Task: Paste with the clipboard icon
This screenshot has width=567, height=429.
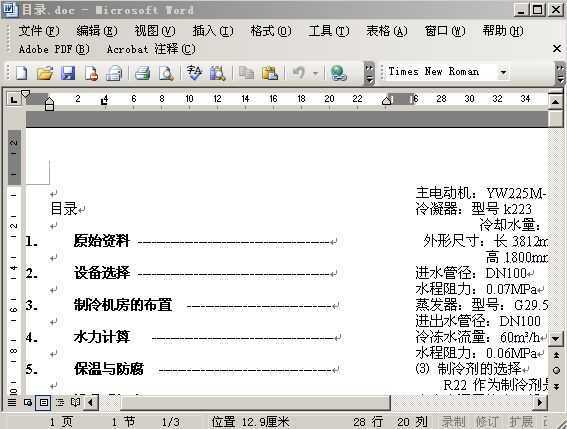Action: pos(270,73)
